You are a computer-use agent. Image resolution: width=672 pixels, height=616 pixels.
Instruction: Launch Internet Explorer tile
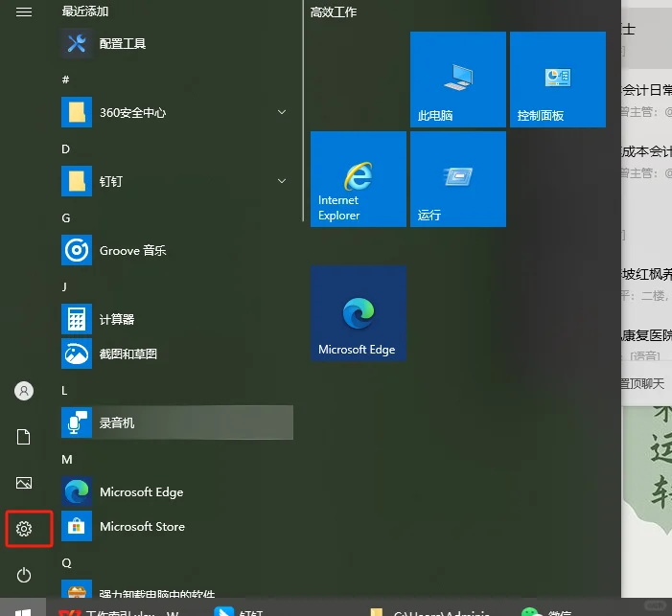click(x=359, y=179)
